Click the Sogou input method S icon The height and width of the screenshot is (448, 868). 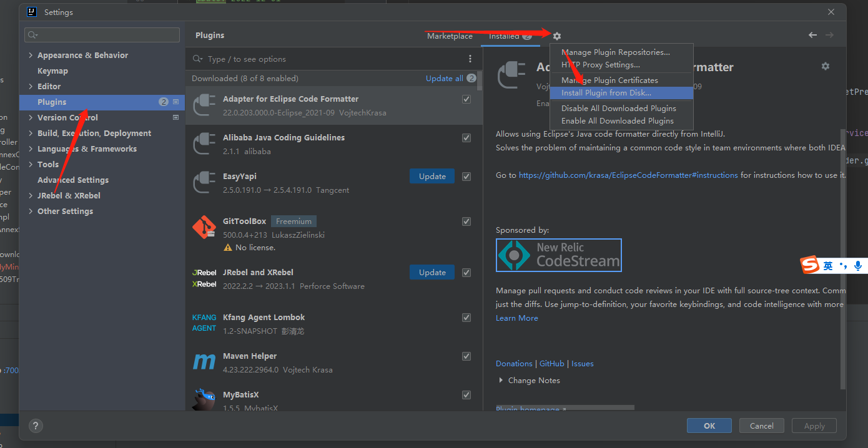click(x=810, y=265)
